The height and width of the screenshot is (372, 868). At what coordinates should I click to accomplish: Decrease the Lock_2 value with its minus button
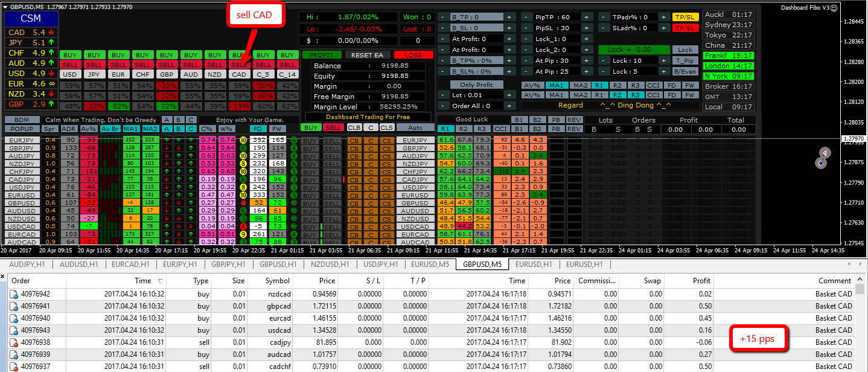(527, 50)
